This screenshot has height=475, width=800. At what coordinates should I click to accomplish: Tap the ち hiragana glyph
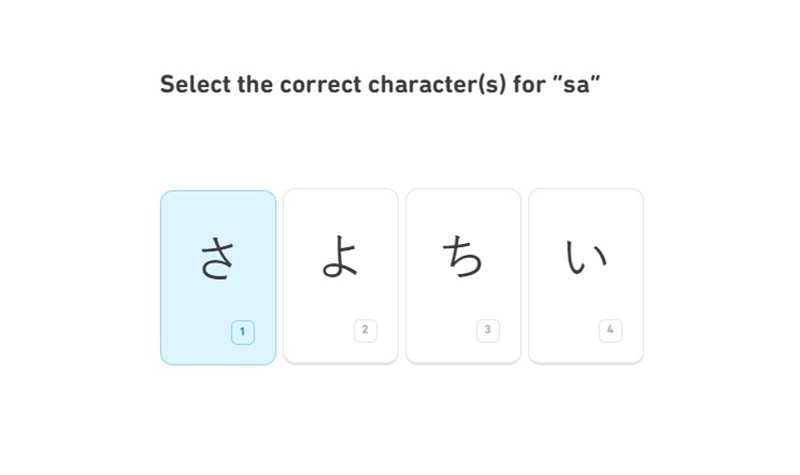click(462, 256)
